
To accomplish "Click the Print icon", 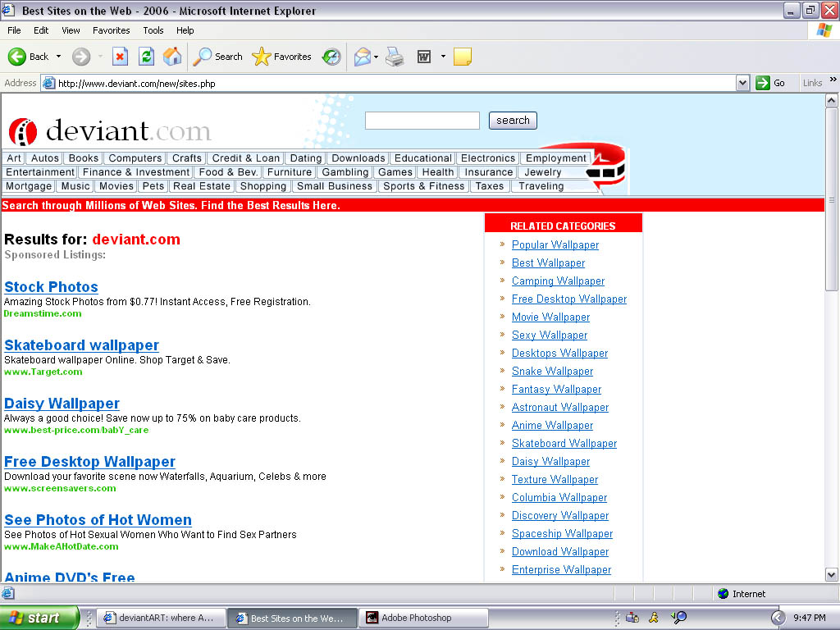I will 395,57.
